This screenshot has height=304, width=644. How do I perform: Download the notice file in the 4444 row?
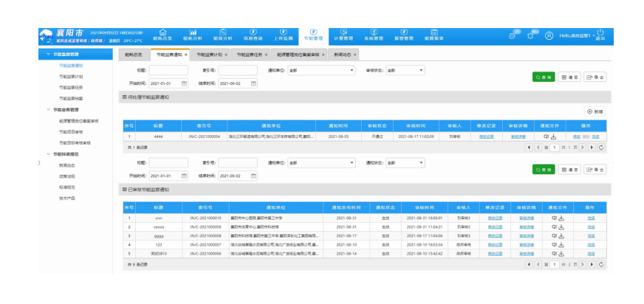[x=553, y=137]
